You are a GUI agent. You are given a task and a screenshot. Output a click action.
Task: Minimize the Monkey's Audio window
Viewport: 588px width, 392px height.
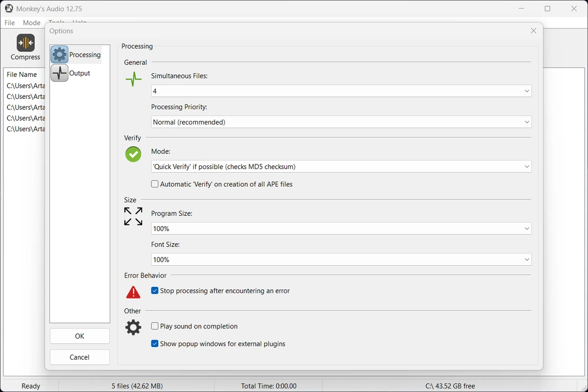[x=521, y=9]
